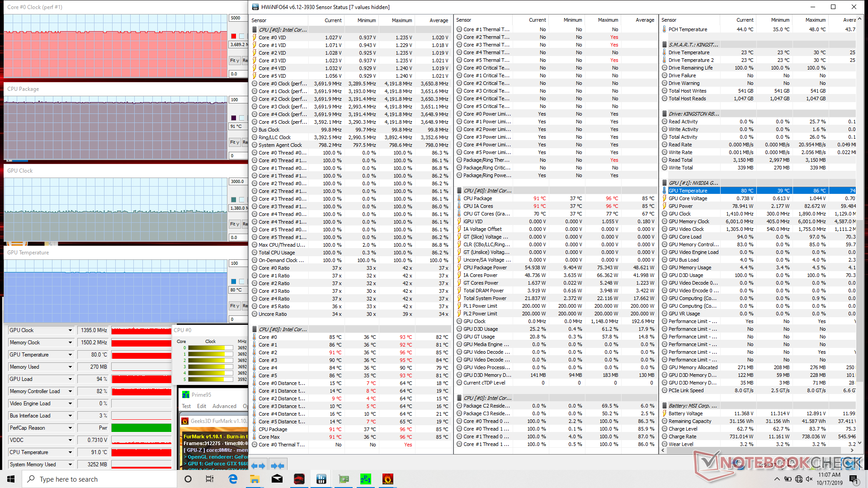Image resolution: width=868 pixels, height=488 pixels.
Task: Click the HWiNFO64 title bar icon
Action: [x=255, y=7]
